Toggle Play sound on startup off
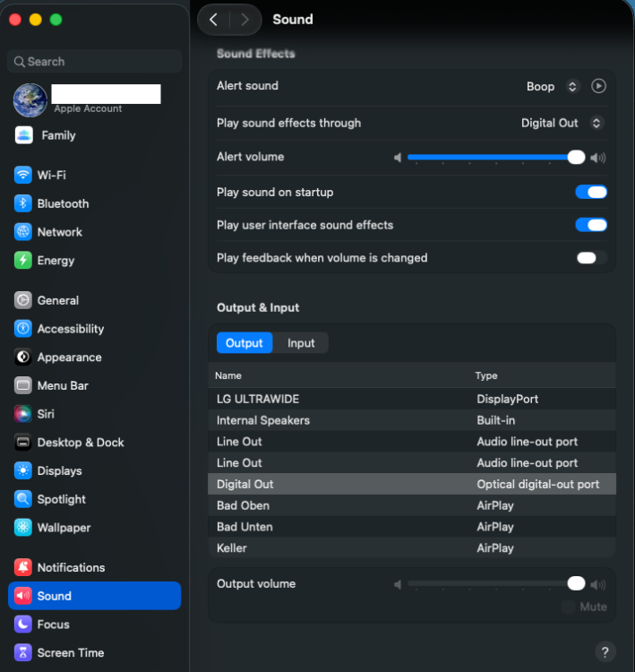 click(x=591, y=192)
